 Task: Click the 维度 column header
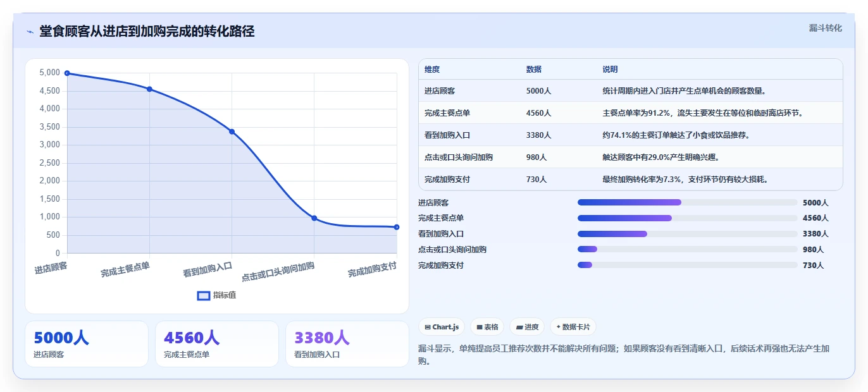tap(432, 70)
